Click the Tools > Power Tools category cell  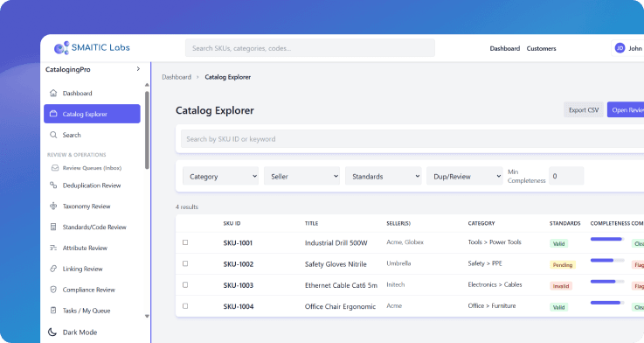[495, 242]
